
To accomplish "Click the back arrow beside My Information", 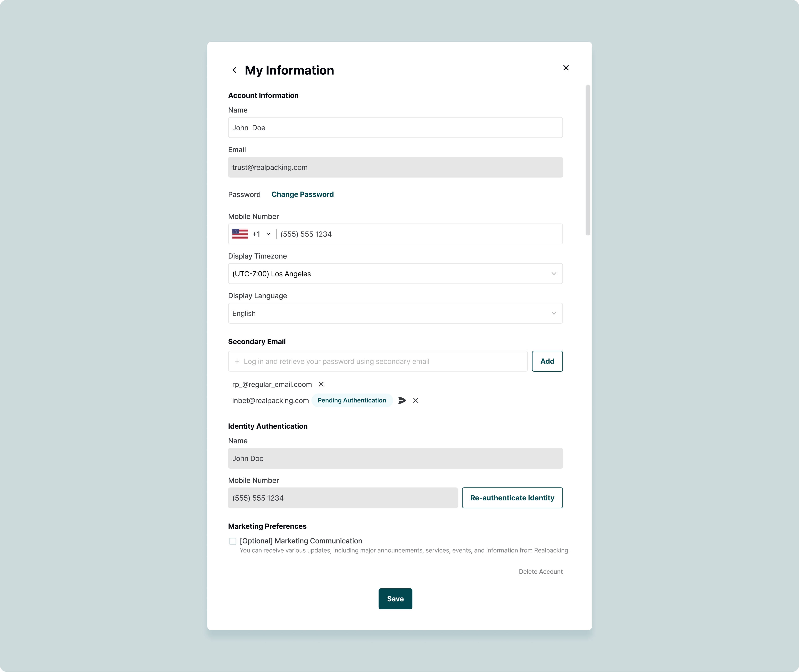I will [x=235, y=70].
